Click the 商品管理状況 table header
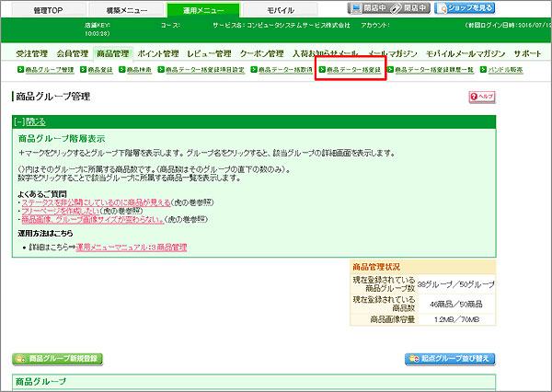Screen dimensions: 552x392 pos(423,267)
